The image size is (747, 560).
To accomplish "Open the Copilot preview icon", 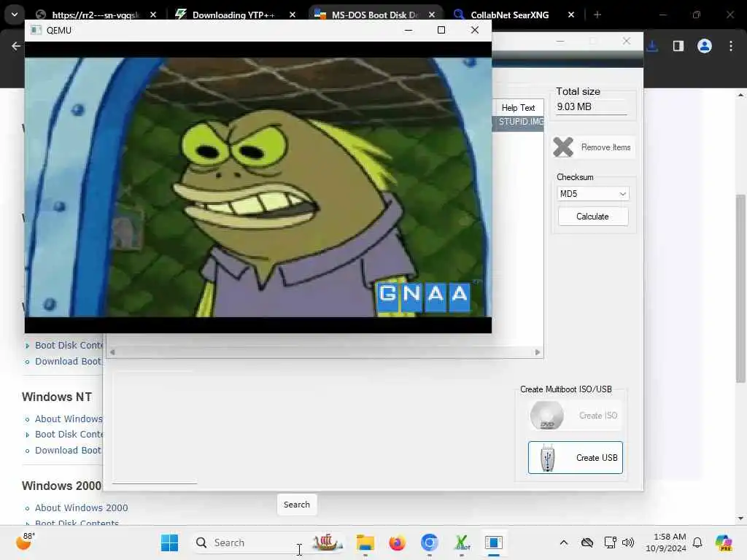I will [724, 542].
